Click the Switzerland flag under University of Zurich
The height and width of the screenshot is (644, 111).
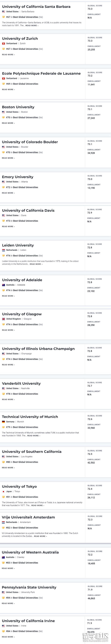coord(4,43)
